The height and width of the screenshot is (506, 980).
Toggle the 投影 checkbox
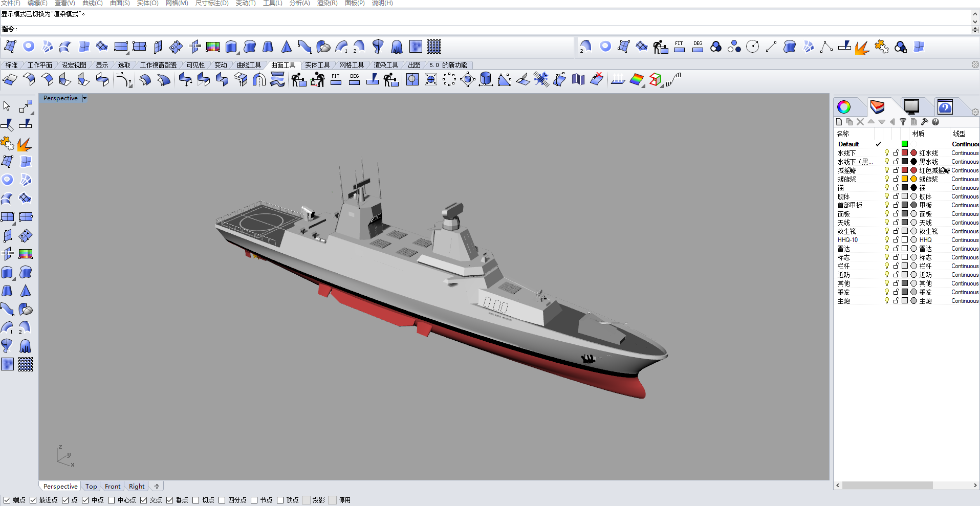coord(306,500)
